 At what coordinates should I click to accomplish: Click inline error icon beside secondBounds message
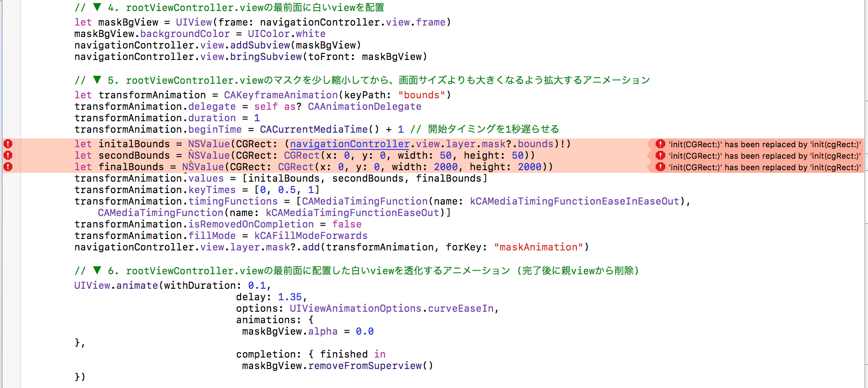click(x=660, y=155)
